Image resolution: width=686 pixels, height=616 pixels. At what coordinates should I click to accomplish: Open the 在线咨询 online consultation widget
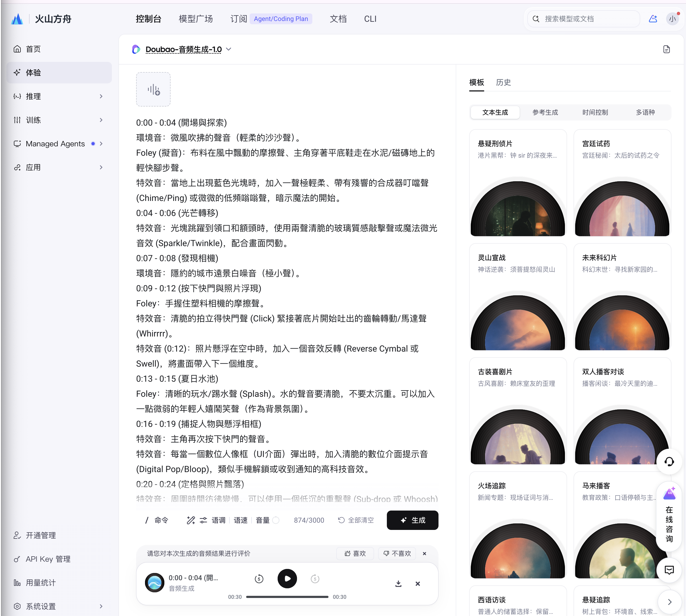tap(669, 516)
